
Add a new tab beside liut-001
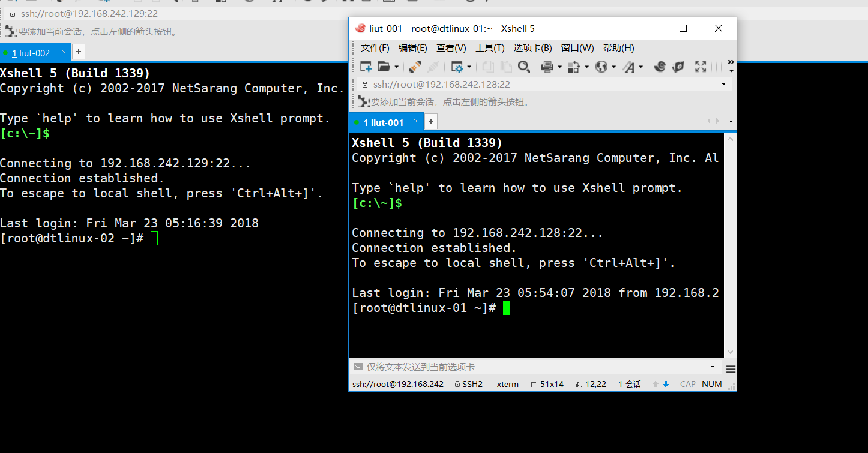click(430, 122)
